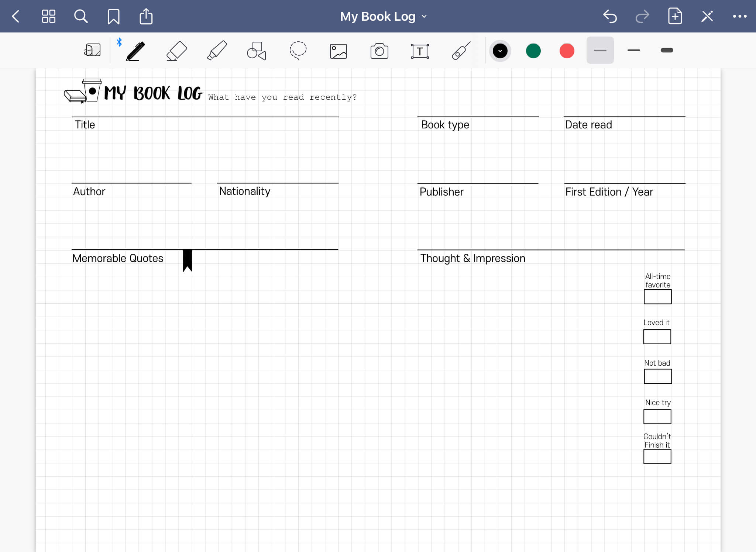The image size is (756, 552).
Task: Tap the Camera tool icon
Action: click(x=379, y=51)
